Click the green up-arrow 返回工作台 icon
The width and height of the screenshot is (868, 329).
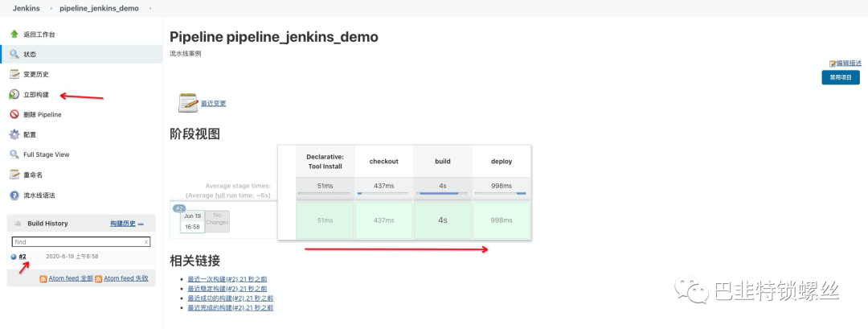coord(14,34)
